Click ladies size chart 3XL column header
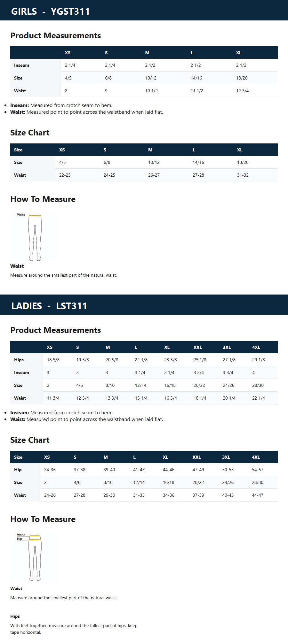The height and width of the screenshot is (644, 288). (226, 457)
